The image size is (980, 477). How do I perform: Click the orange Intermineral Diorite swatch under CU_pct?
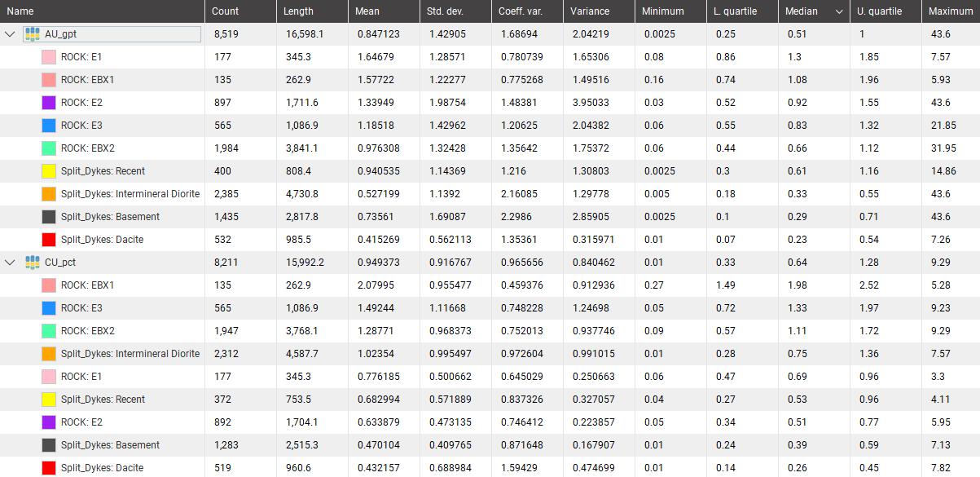[47, 354]
